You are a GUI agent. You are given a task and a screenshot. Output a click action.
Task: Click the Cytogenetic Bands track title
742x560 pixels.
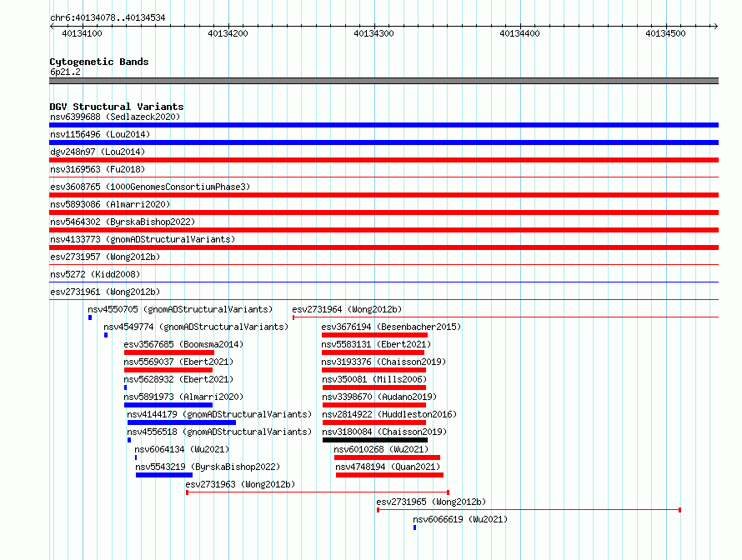click(x=99, y=62)
